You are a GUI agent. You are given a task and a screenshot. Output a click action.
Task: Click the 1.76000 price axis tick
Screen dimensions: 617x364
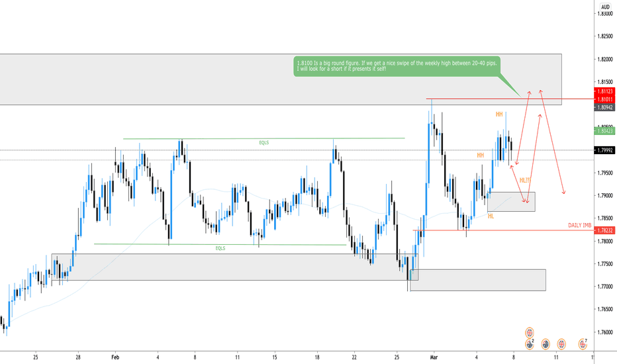pos(605,332)
